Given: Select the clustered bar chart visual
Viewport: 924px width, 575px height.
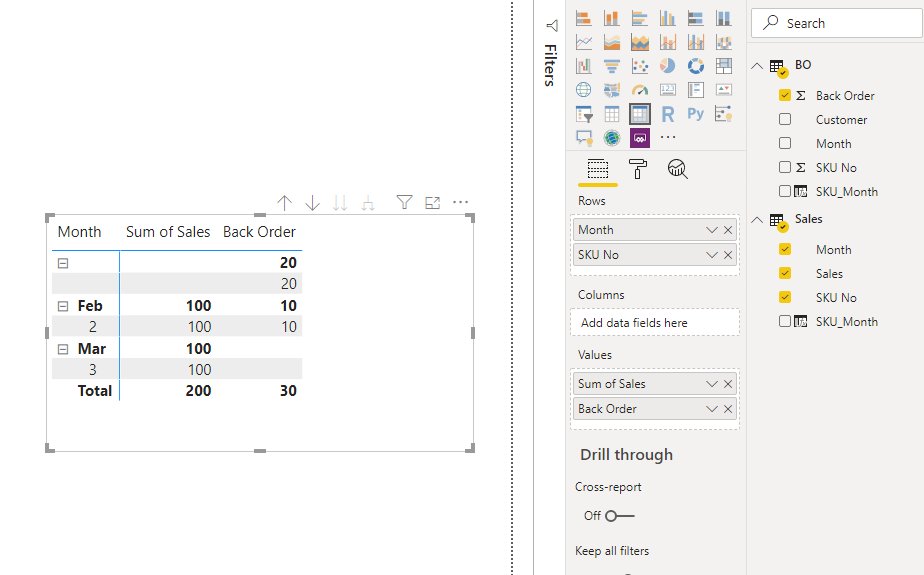Looking at the screenshot, I should [x=639, y=18].
